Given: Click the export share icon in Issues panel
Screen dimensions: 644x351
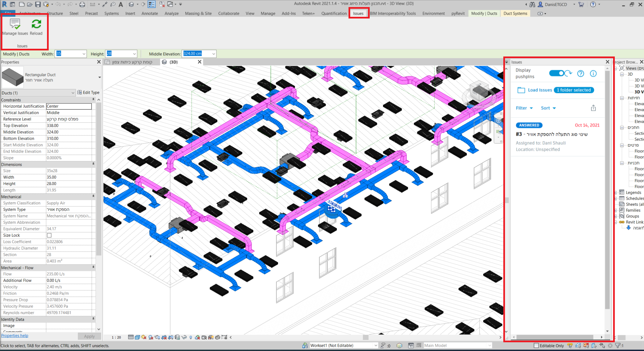Looking at the screenshot, I should [x=593, y=108].
